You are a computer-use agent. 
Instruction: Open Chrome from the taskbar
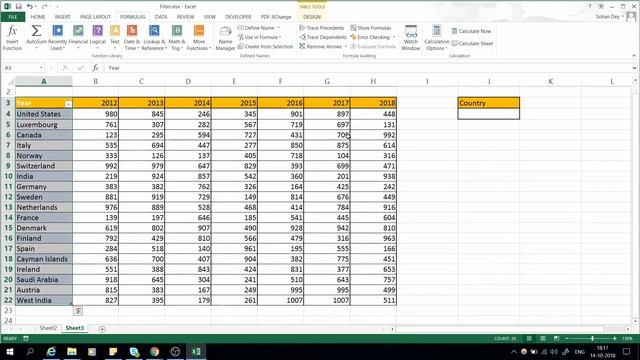pyautogui.click(x=154, y=351)
